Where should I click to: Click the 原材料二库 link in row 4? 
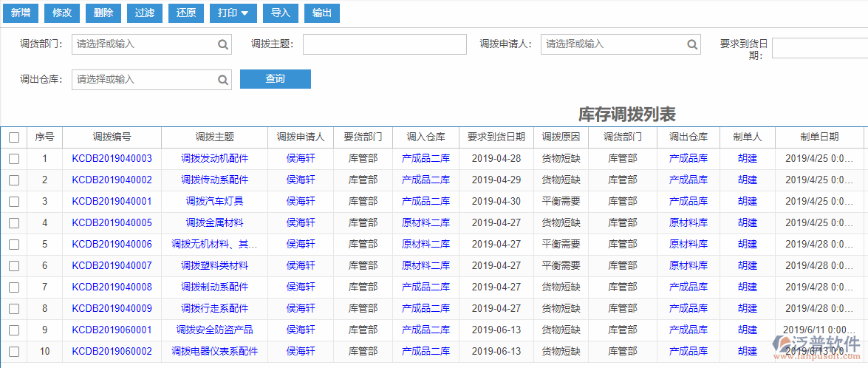[426, 223]
